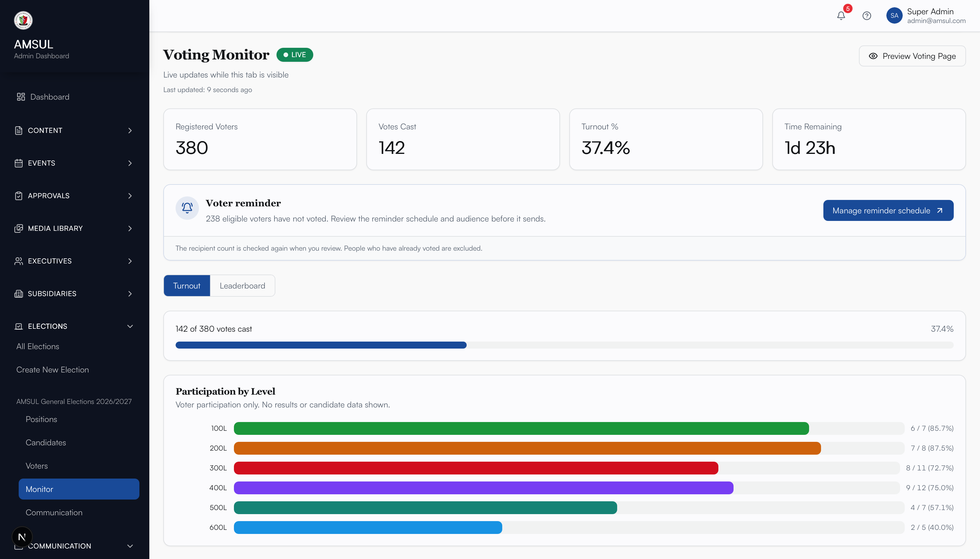Click the purple 400L participation bar
Screen dimensions: 980x559
tap(484, 488)
